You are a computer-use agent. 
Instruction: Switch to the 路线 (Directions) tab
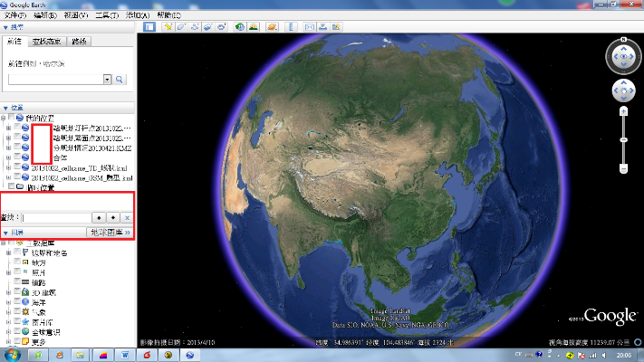coord(79,42)
